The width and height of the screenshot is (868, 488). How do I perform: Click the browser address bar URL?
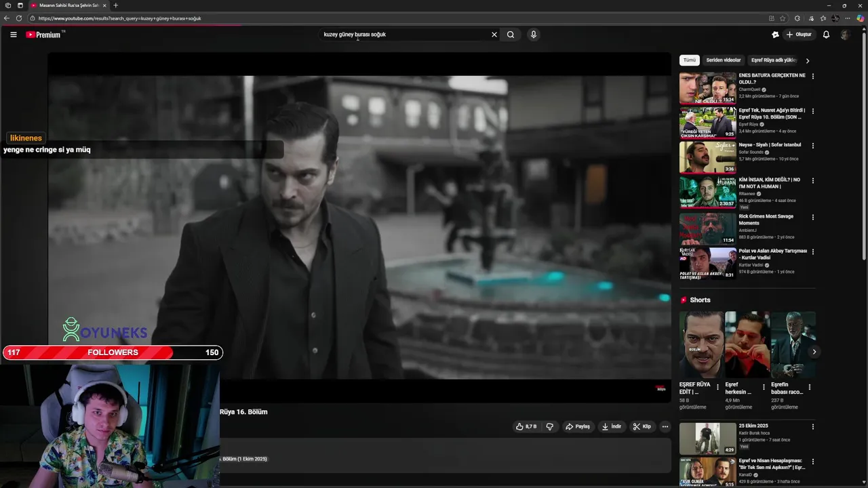(x=119, y=18)
